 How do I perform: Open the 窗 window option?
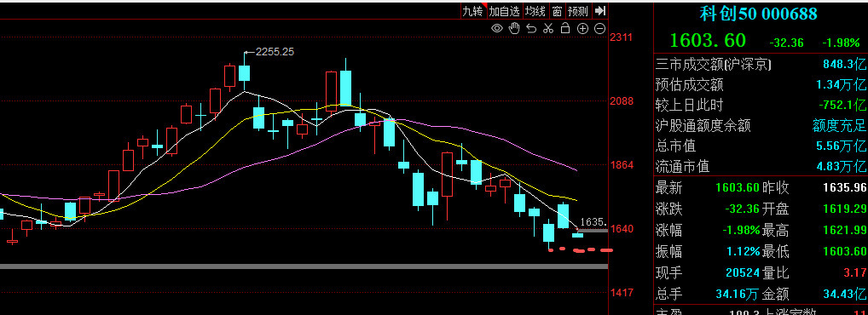point(557,10)
